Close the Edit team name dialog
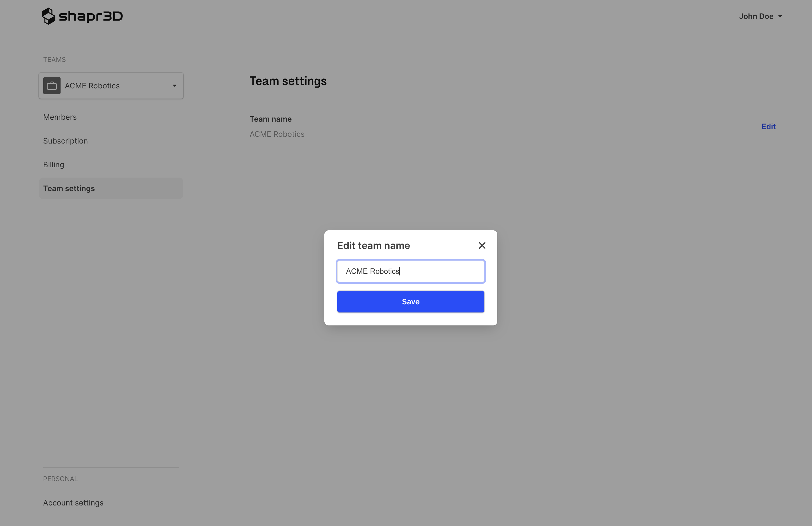 pyautogui.click(x=482, y=245)
